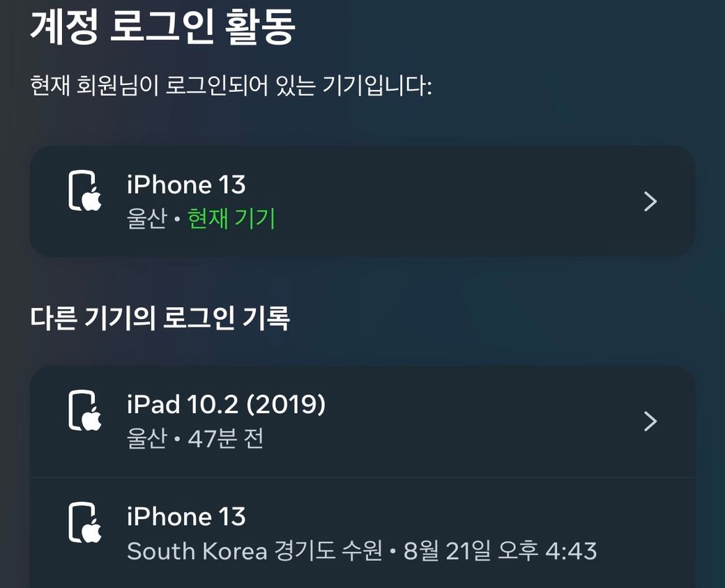Tap the Apple device icon beside iPad 10.2 (2019)
Screen dimensions: 725x588
tap(85, 410)
